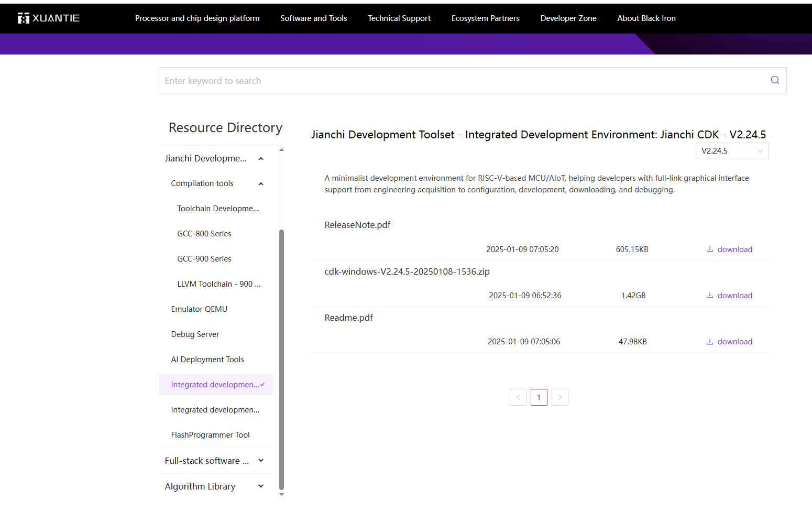The height and width of the screenshot is (511, 812).
Task: Open Processor and chip design platform menu
Action: coord(197,18)
